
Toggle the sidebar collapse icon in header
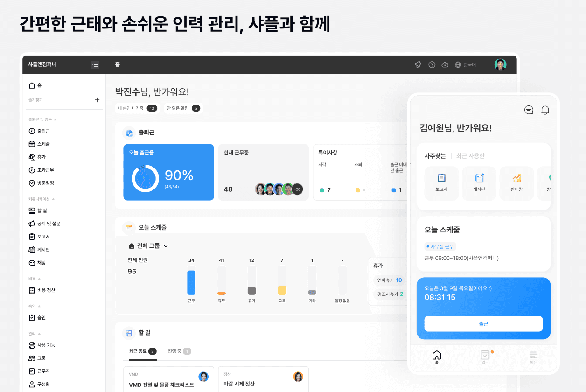pos(95,65)
